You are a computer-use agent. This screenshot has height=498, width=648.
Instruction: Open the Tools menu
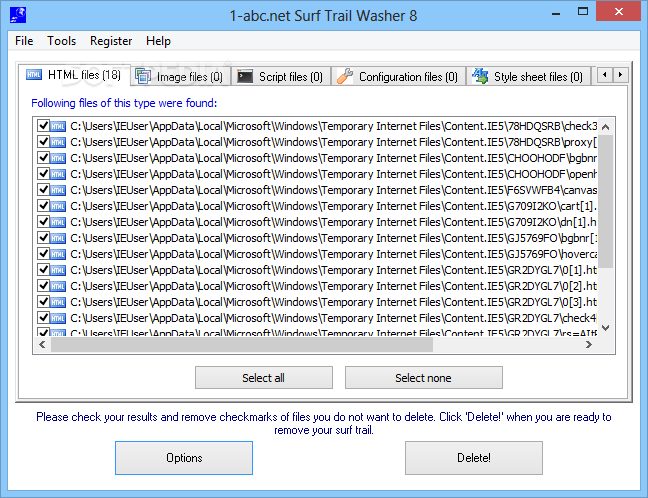click(61, 41)
